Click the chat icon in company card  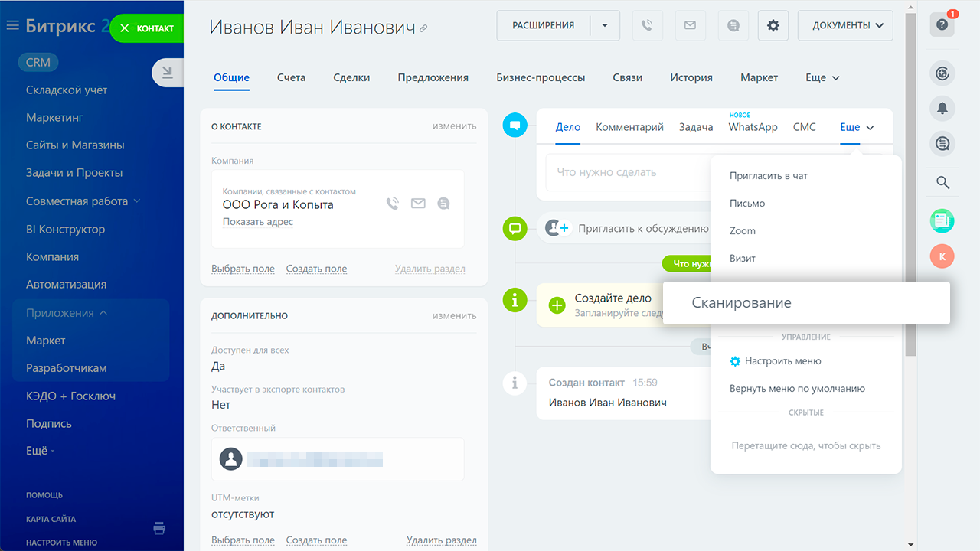[x=443, y=204]
